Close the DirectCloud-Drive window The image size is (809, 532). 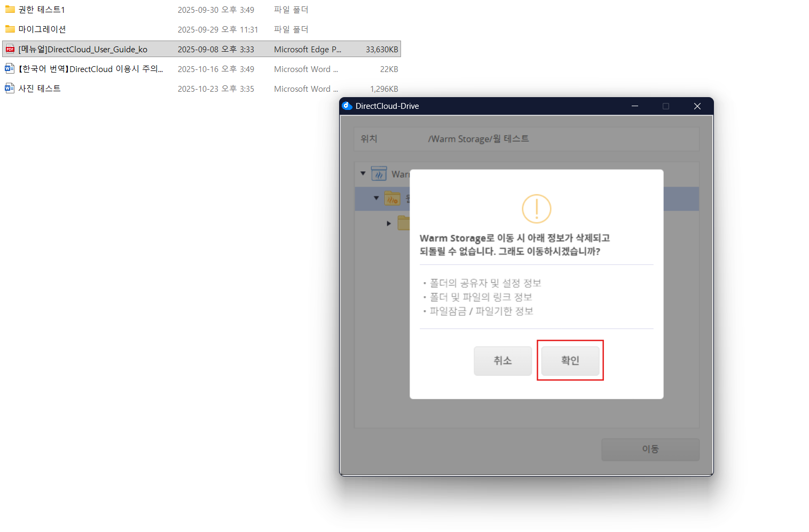697,106
